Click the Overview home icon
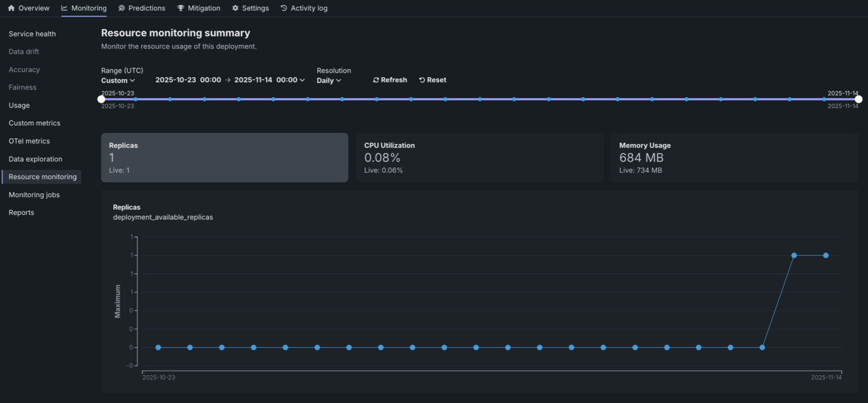868x403 pixels. coord(11,8)
